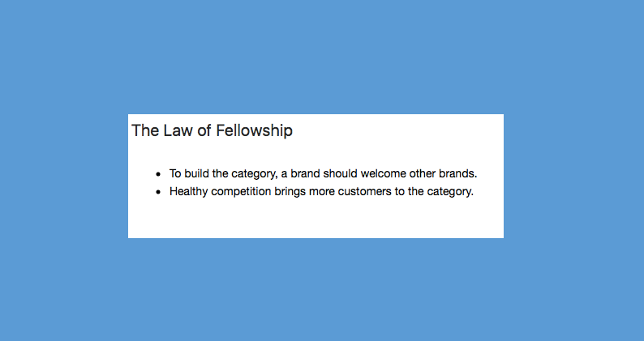
Task: Select the sentence about welcoming other brands
Action: [324, 174]
